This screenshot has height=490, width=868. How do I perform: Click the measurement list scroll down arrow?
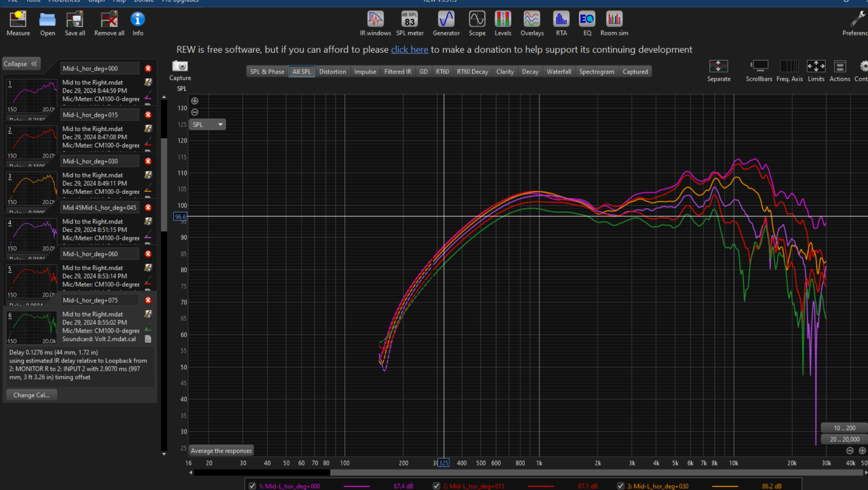pos(164,454)
